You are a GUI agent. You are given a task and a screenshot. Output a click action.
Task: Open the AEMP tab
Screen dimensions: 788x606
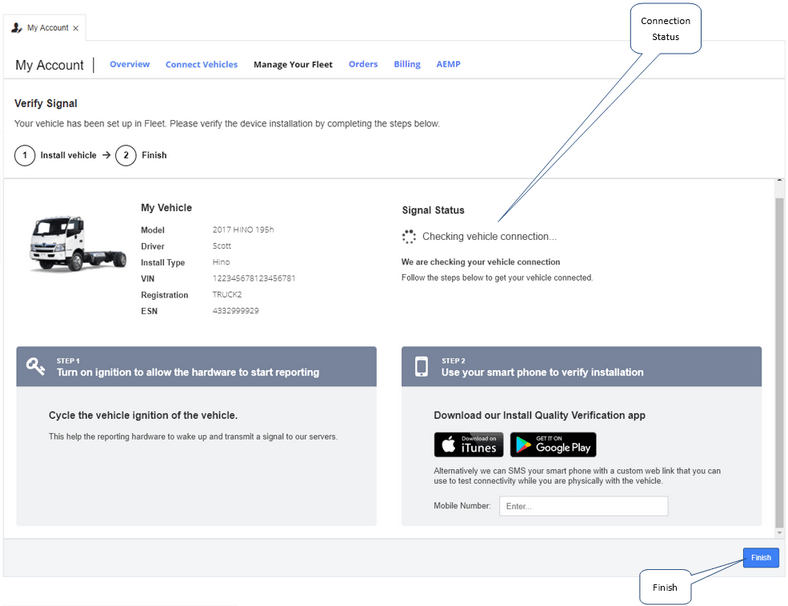click(448, 64)
